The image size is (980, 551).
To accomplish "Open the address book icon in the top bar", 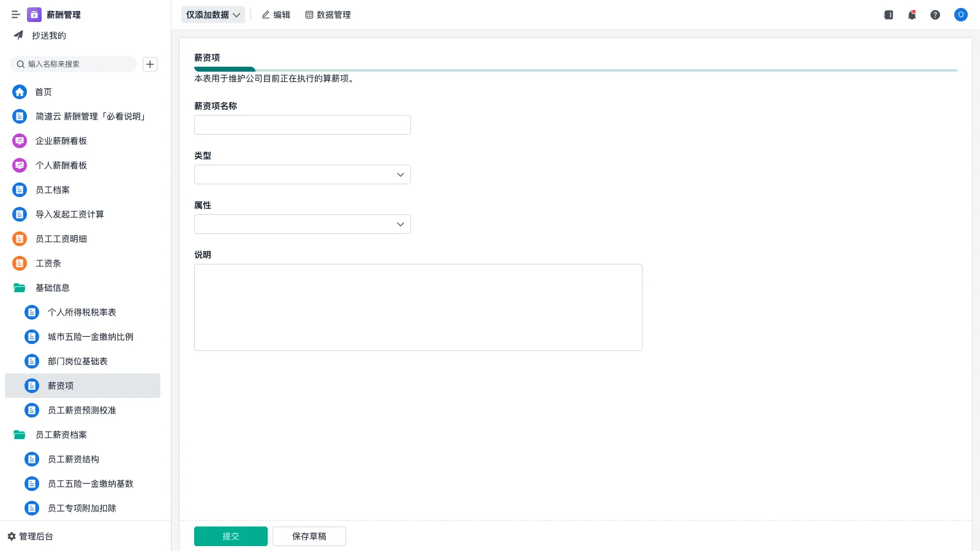I will (x=889, y=15).
